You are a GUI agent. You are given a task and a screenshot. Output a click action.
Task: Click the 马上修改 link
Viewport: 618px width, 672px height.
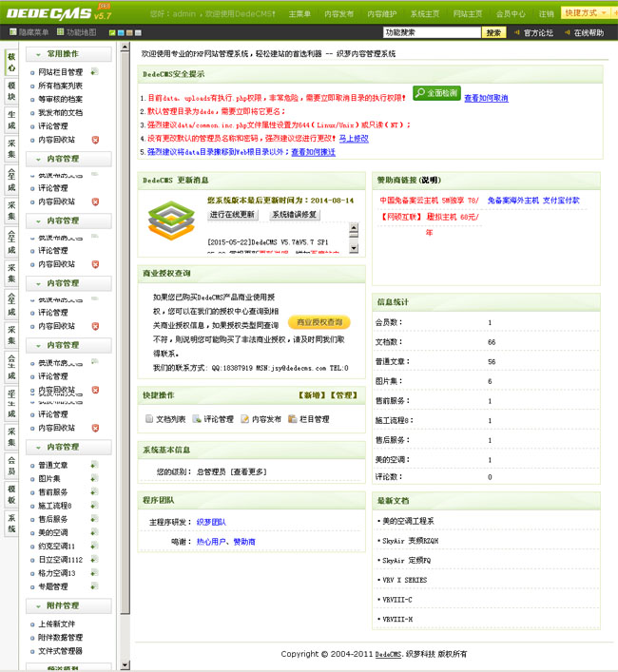[x=354, y=138]
